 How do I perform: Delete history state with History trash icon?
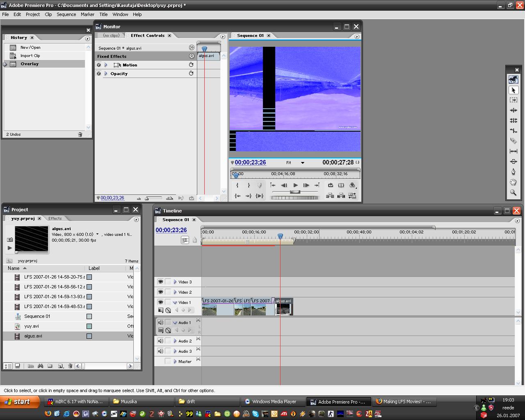coord(80,135)
